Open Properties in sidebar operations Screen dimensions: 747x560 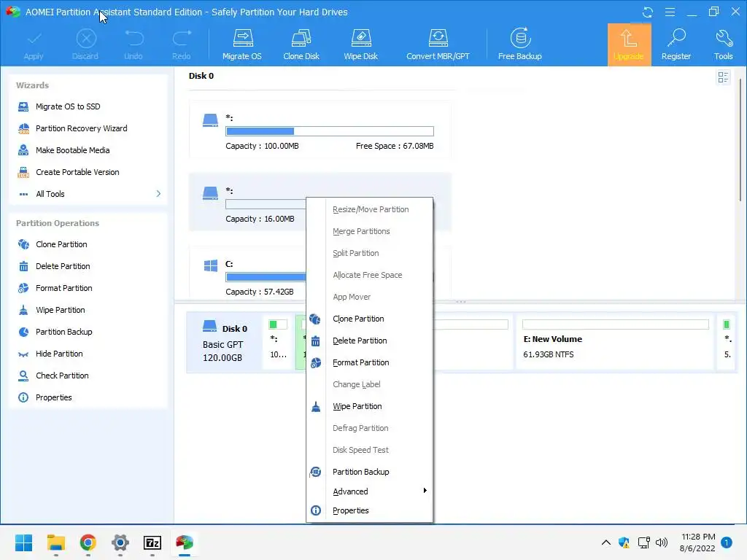click(x=53, y=397)
